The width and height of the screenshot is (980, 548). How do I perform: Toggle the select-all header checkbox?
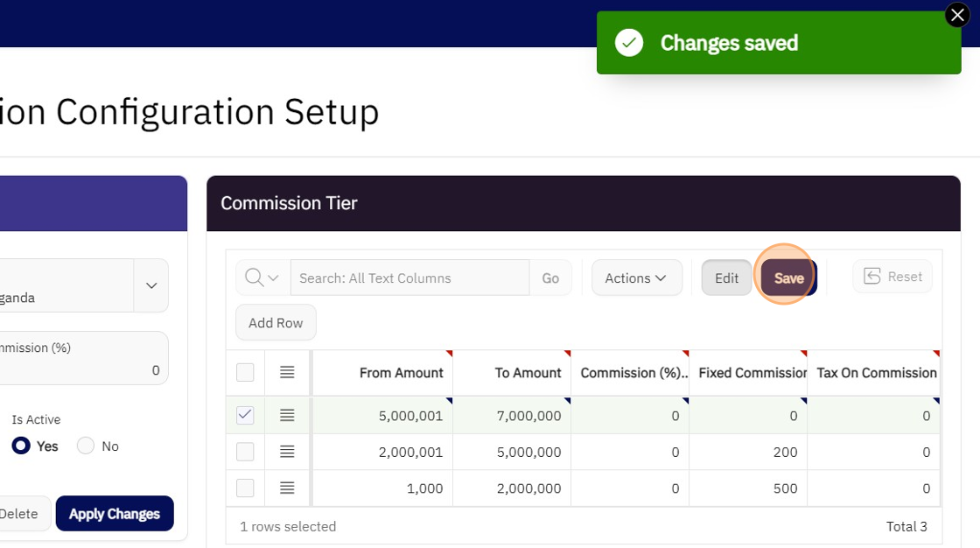pyautogui.click(x=245, y=373)
